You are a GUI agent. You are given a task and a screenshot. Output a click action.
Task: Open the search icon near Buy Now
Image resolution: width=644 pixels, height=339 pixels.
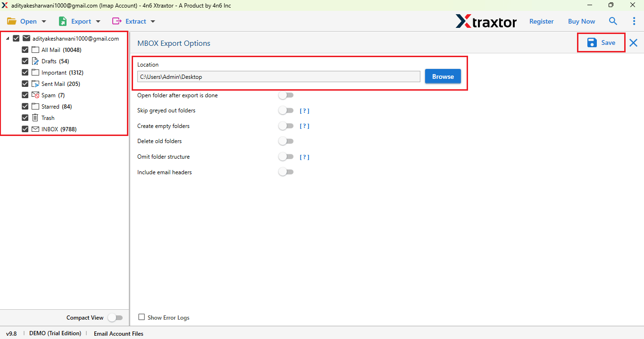click(613, 21)
